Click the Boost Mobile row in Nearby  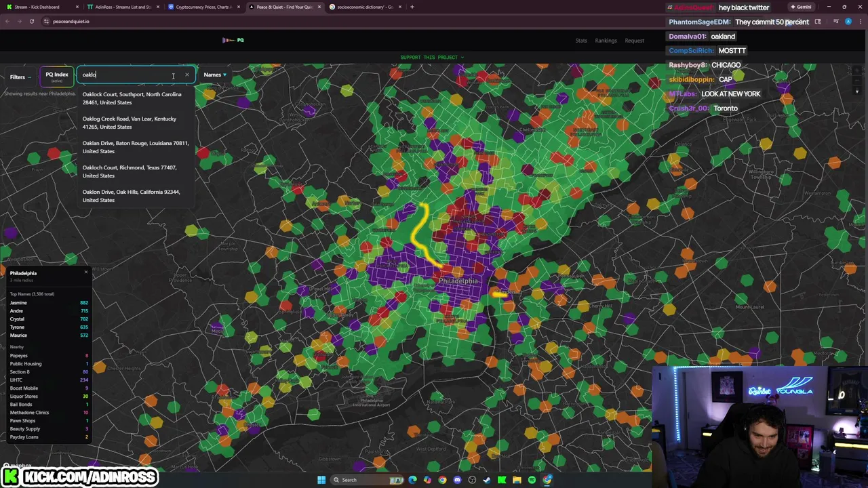(49, 388)
